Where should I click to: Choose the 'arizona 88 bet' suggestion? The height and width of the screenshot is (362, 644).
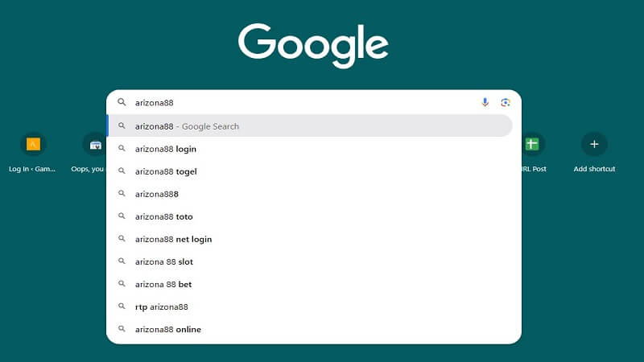pyautogui.click(x=163, y=284)
